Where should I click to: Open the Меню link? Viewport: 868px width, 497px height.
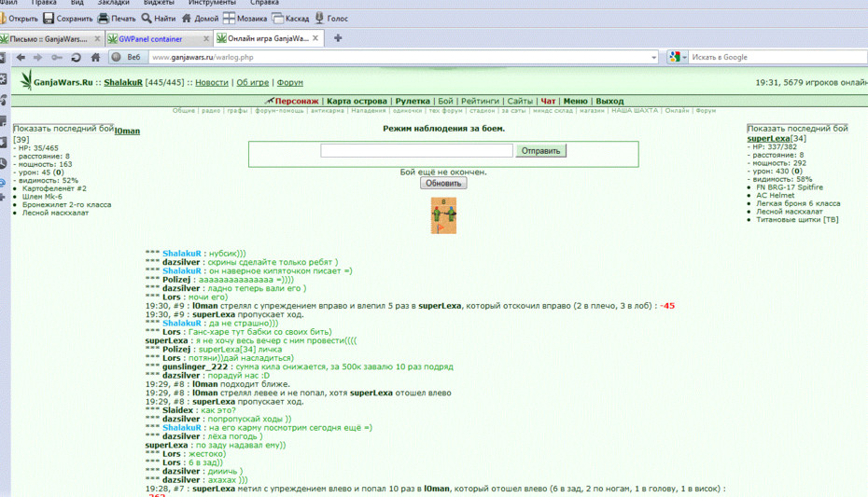tap(575, 101)
